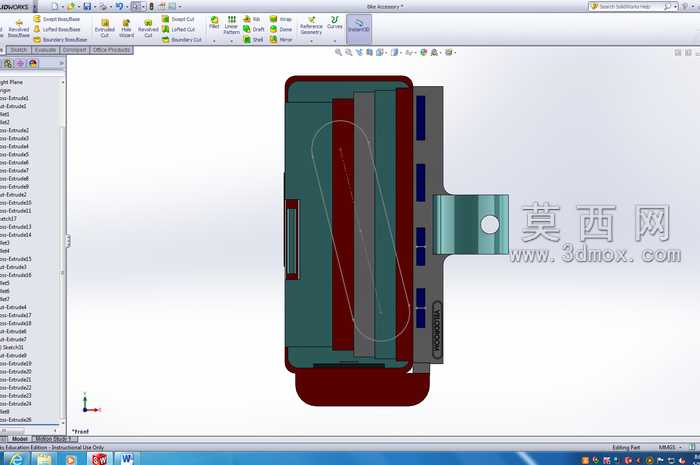Select the Boundary Boss/Base tool
This screenshot has width=700, height=465.
coord(60,40)
